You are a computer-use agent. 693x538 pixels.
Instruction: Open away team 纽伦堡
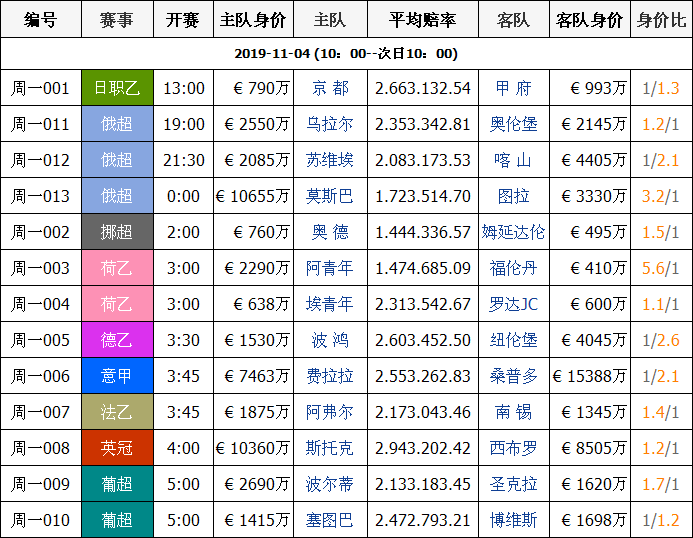point(513,340)
